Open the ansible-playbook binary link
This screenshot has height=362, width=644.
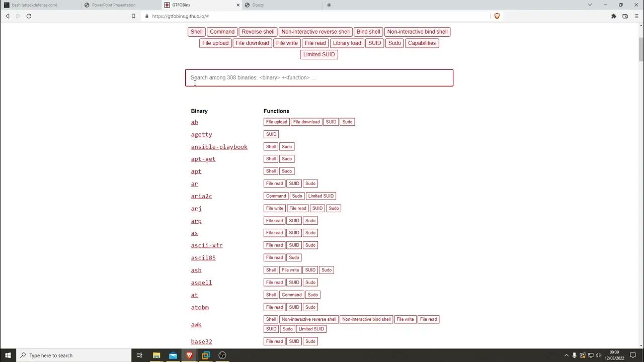coord(219,147)
